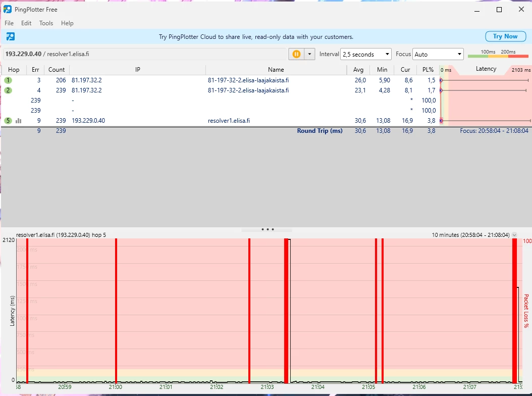Pause the trace with the orange pause button
Viewport: 532px width, 396px height.
[296, 54]
